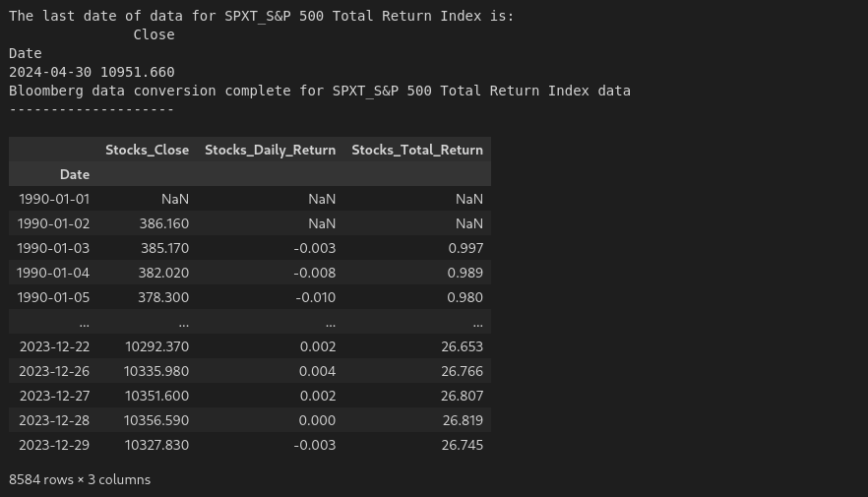This screenshot has width=868, height=497.
Task: Click the total return 26.807
Action: click(463, 396)
